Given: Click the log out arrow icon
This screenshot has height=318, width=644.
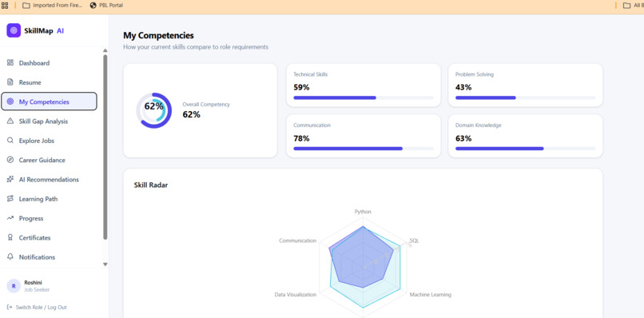Looking at the screenshot, I should click(10, 308).
